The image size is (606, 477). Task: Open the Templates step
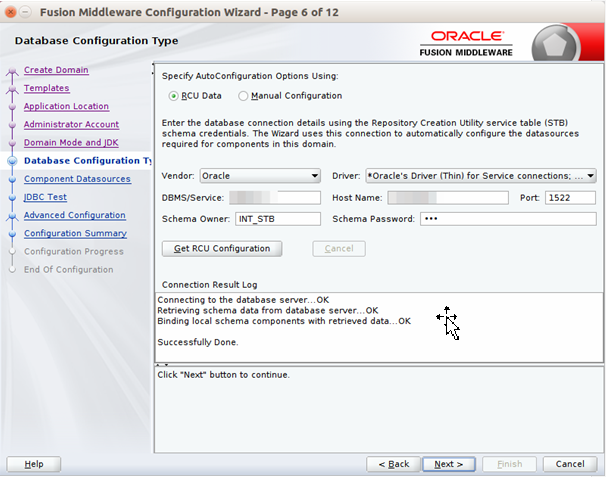(46, 88)
